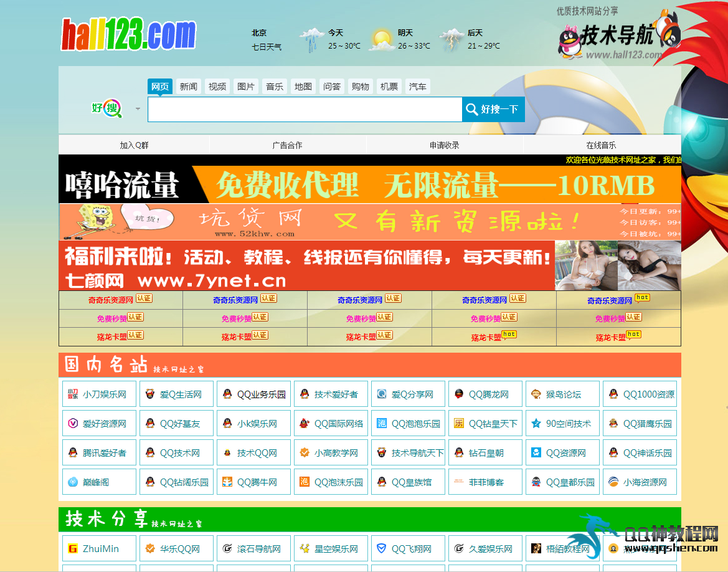Open the 嘻哈流量 banner advertisement
This screenshot has height=572, width=728.
click(370, 184)
